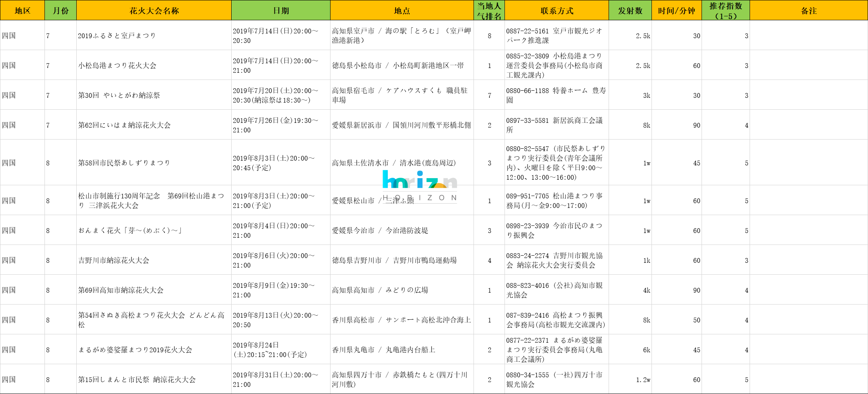868x394 pixels.
Task: Click the 日期 header cell
Action: 281,10
